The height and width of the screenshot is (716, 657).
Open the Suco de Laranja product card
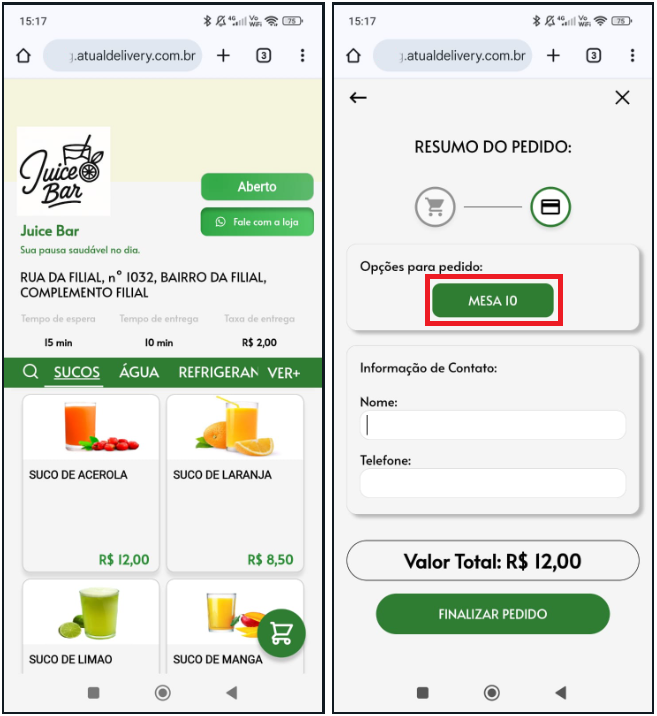click(235, 483)
